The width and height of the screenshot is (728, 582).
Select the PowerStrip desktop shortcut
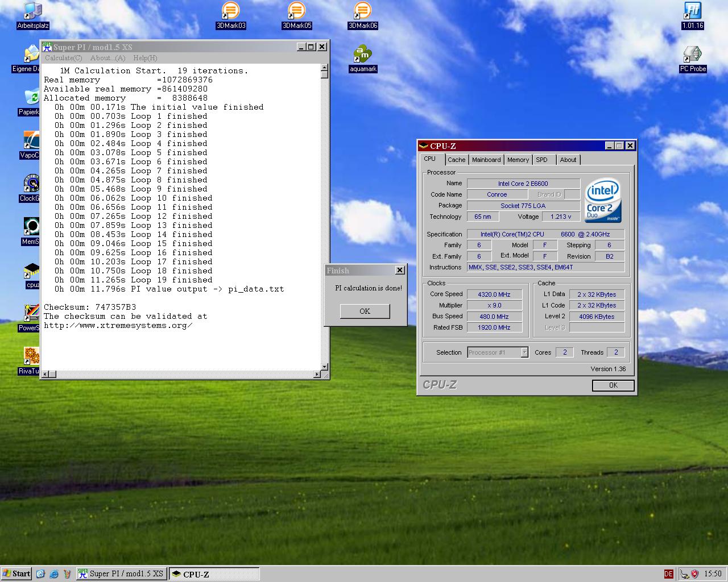click(x=29, y=318)
